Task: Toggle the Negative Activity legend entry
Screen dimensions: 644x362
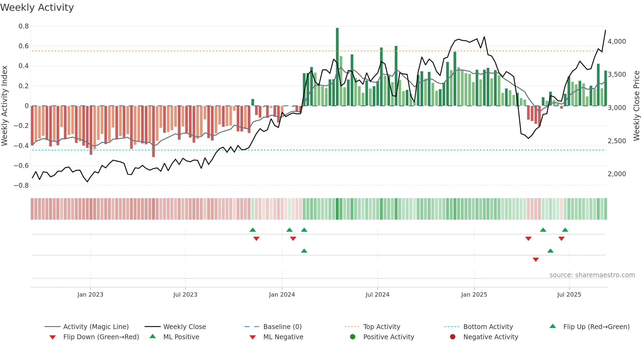Action: point(484,337)
